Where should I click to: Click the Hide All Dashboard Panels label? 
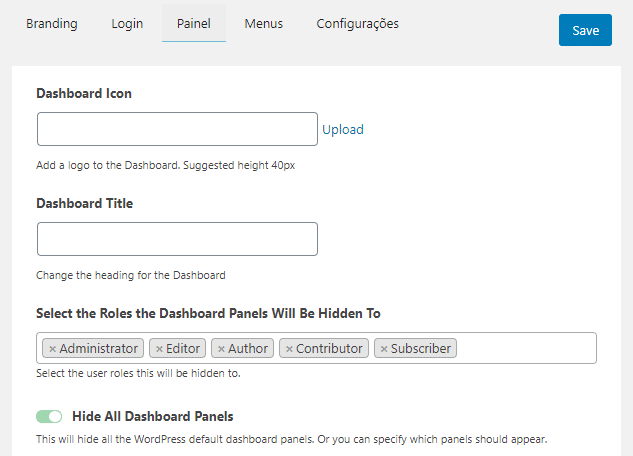[152, 416]
